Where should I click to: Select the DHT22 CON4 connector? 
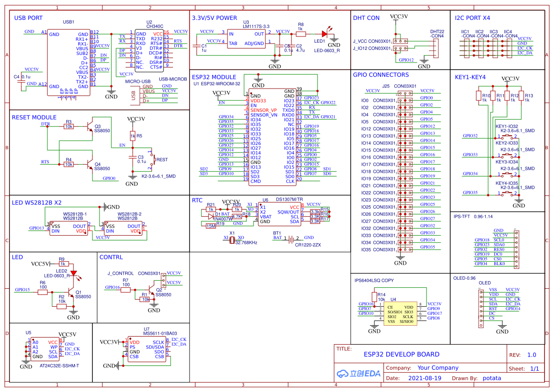click(436, 47)
